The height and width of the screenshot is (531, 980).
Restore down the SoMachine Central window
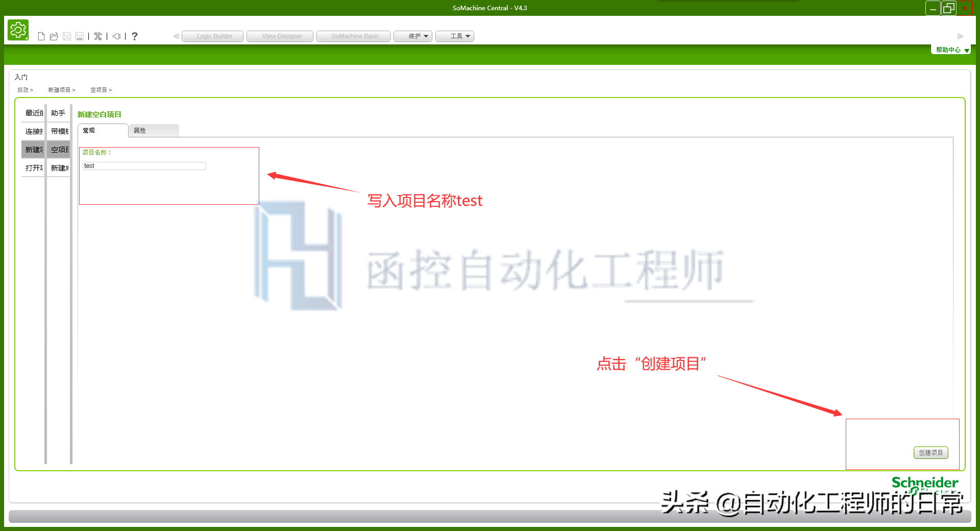click(949, 8)
